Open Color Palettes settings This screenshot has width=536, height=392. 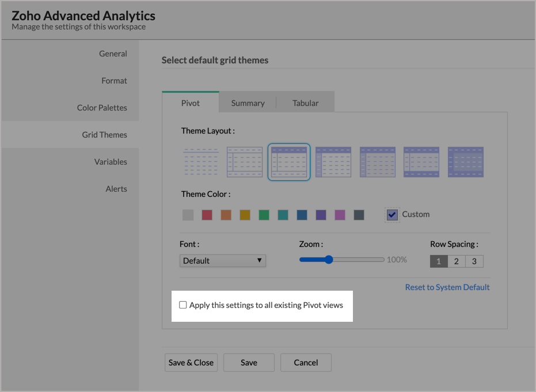coord(70,108)
